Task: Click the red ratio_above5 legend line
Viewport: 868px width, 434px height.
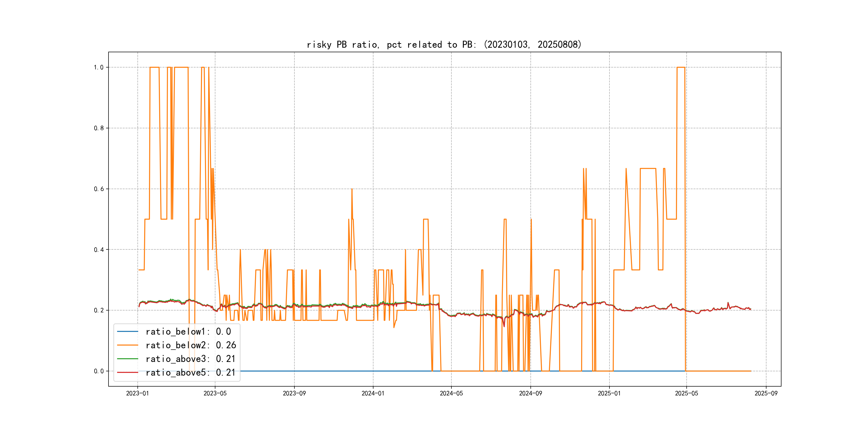Action: click(x=127, y=372)
